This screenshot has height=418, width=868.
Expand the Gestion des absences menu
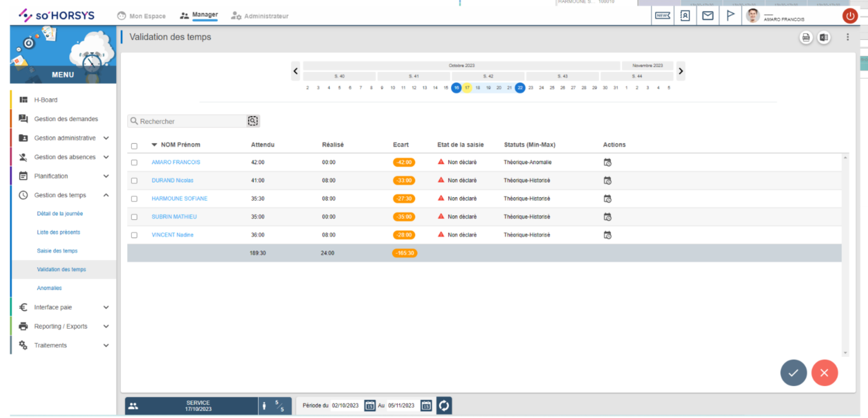point(106,157)
